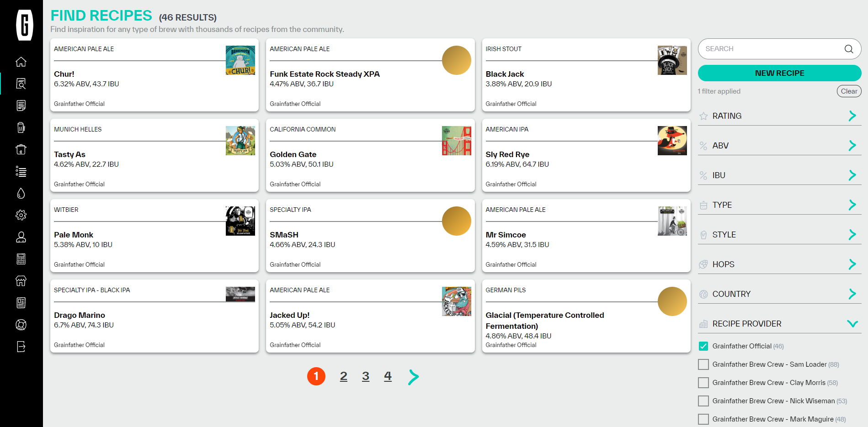
Task: Click the globe icon beside COUNTRY filter
Action: point(703,294)
